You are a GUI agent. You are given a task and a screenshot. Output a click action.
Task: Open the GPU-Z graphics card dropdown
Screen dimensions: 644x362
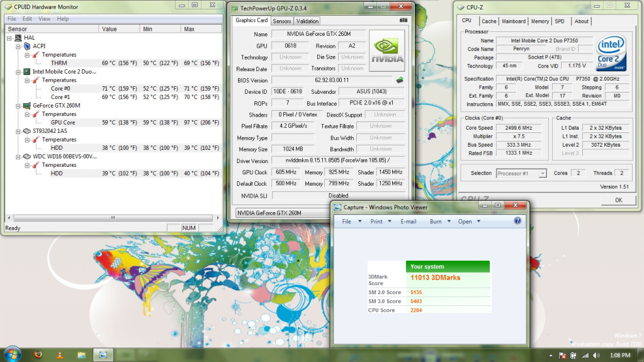click(283, 213)
